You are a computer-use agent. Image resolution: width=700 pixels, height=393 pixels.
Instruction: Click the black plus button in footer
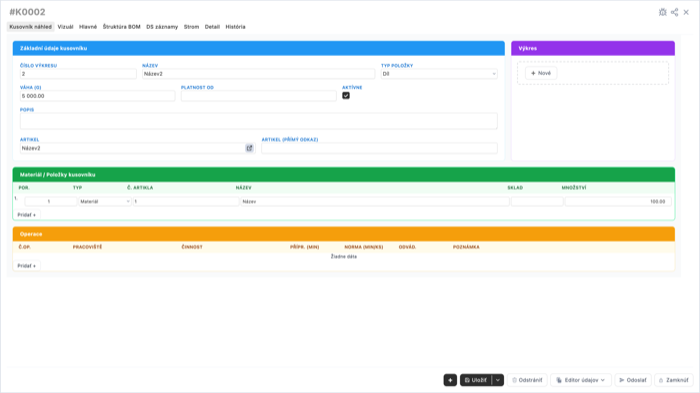[x=450, y=380]
